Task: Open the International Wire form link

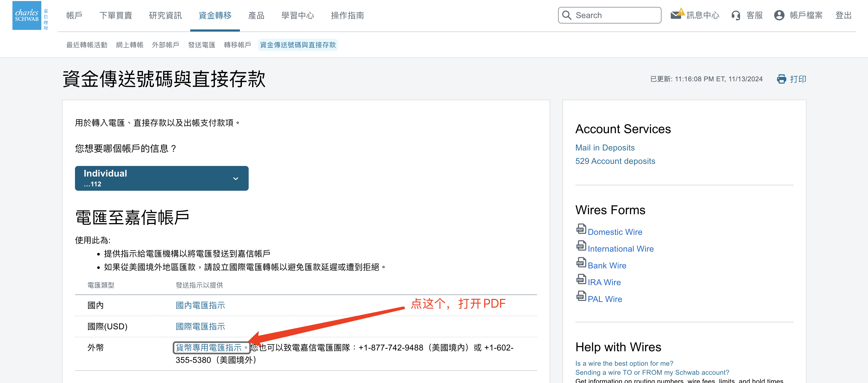Action: (x=620, y=249)
